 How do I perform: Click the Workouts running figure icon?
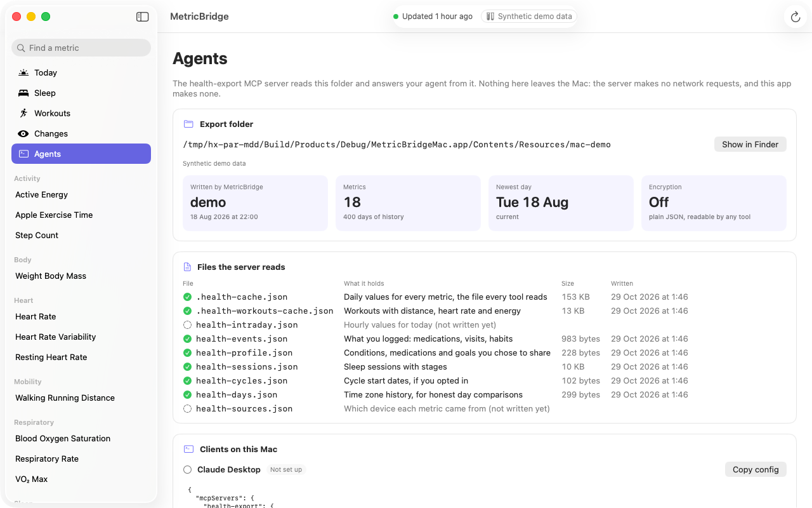click(x=23, y=113)
